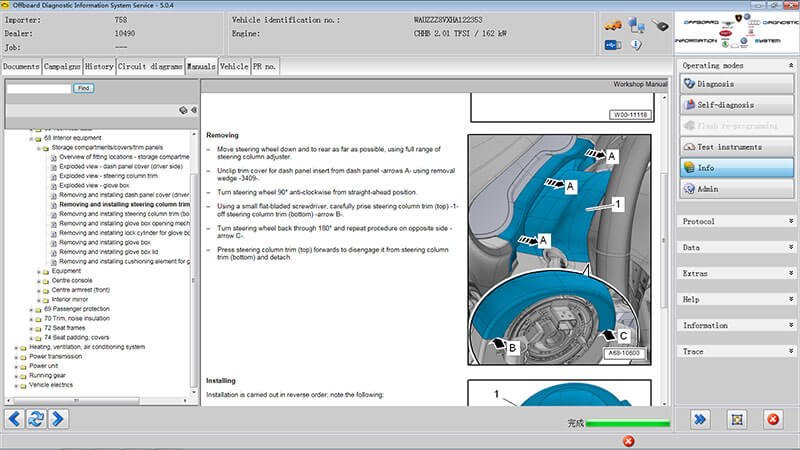Select the Interior mirror folder

pos(70,299)
